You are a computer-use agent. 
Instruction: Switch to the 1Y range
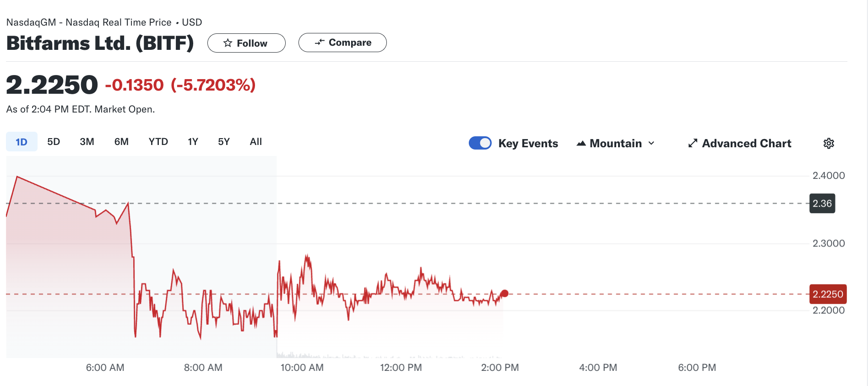tap(193, 142)
